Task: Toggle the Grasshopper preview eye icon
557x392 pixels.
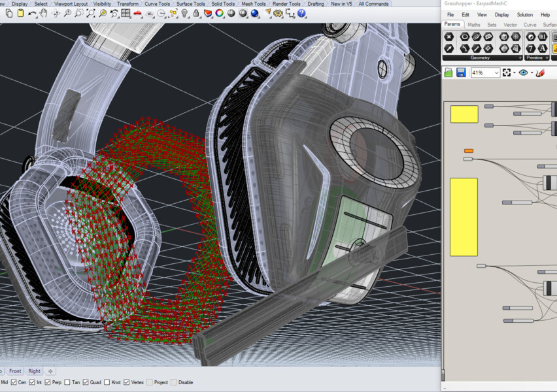Action: point(523,73)
